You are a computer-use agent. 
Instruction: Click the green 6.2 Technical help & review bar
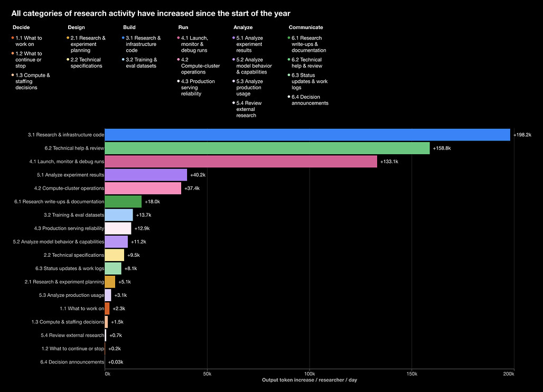pos(267,148)
